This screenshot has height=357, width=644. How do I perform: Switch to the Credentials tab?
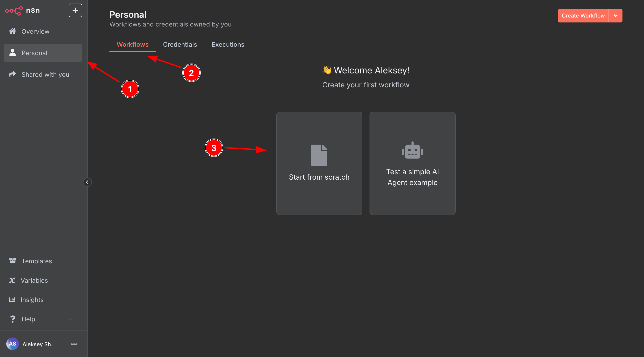pyautogui.click(x=180, y=44)
